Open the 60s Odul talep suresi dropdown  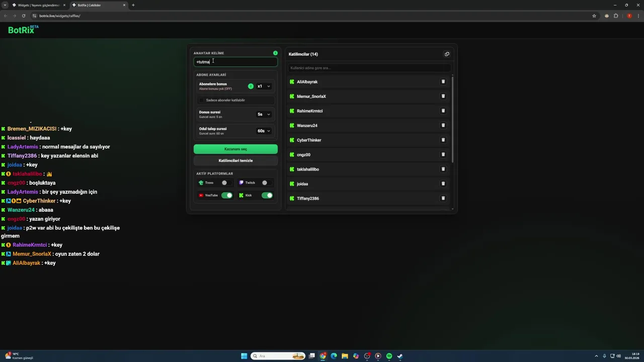pos(264,131)
